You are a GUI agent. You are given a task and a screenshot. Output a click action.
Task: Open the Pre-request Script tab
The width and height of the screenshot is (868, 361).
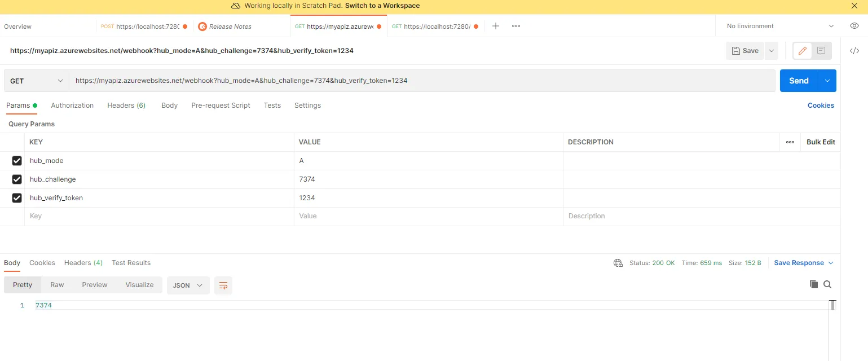221,105
